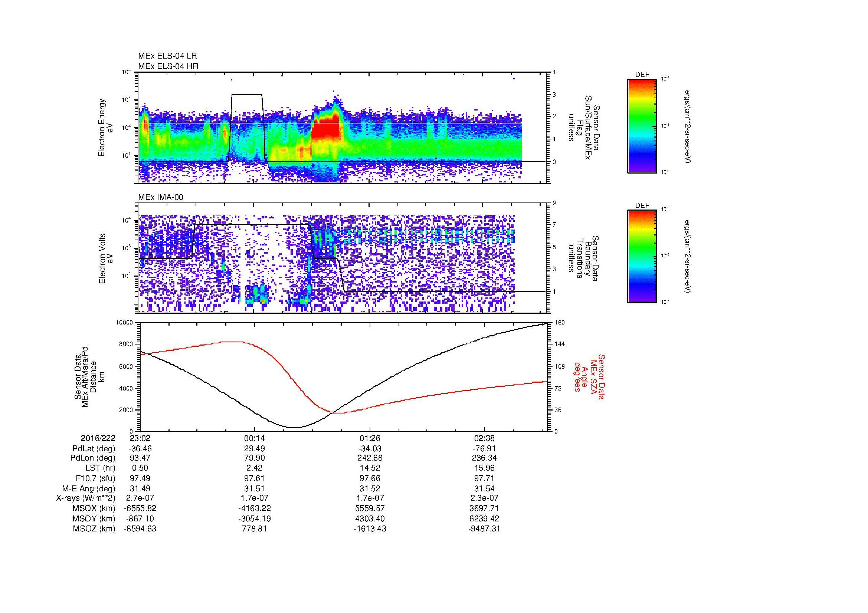Image resolution: width=868 pixels, height=613 pixels.
Task: Click the F10.7 value 97.71
Action: coord(484,478)
